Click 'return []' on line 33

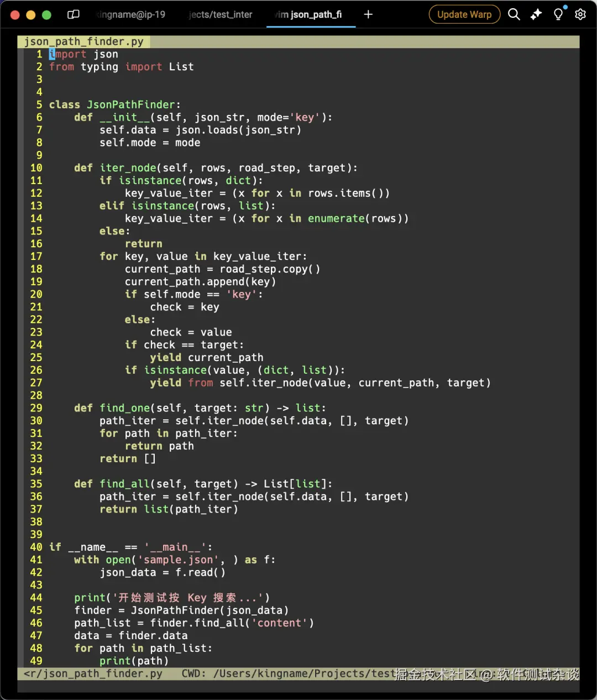coord(128,459)
